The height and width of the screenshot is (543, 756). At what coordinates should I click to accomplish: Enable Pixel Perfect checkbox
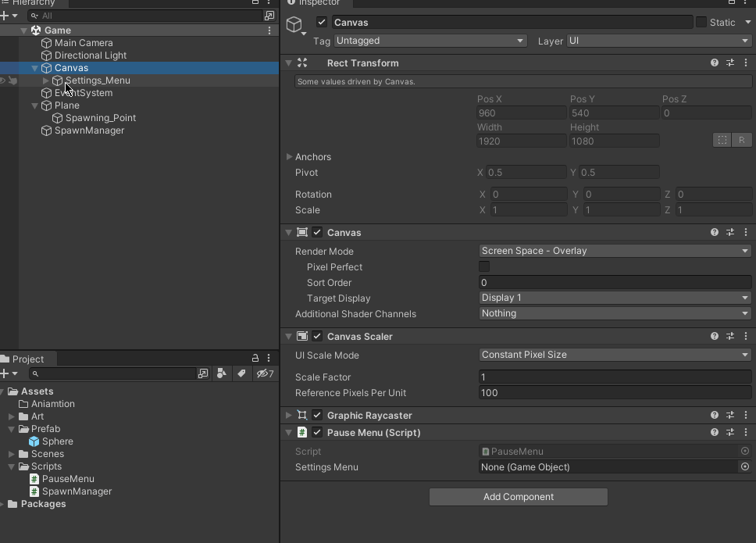484,266
